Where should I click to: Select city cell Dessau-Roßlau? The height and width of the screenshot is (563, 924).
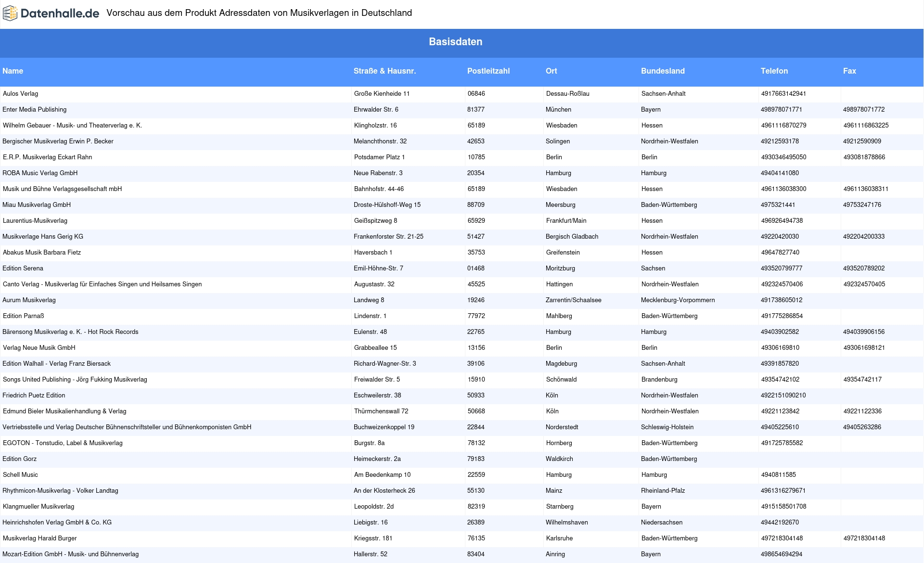pos(567,94)
